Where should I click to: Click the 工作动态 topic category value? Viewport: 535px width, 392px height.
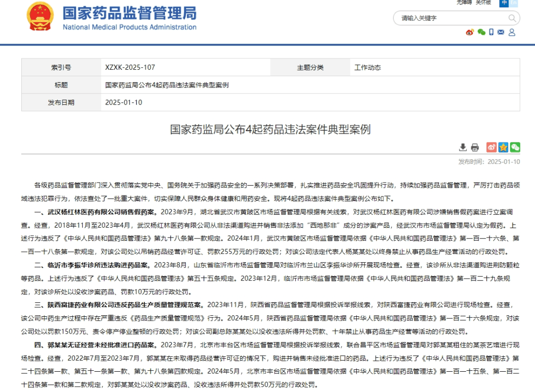(x=368, y=67)
